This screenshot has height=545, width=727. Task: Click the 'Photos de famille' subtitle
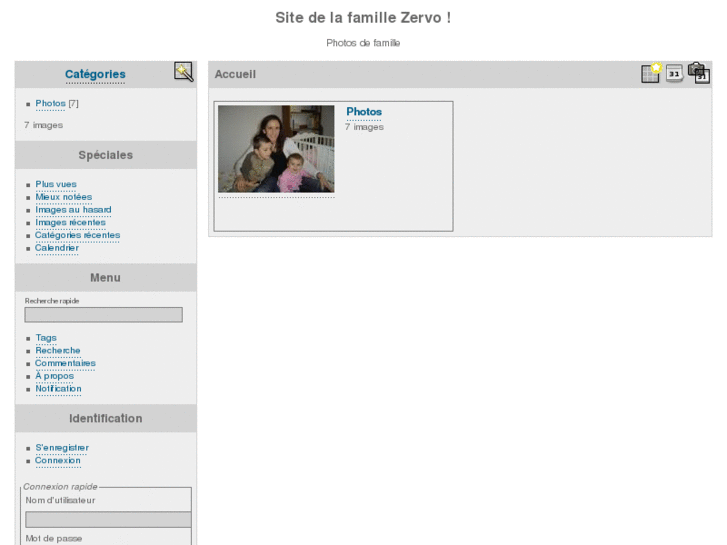(363, 43)
